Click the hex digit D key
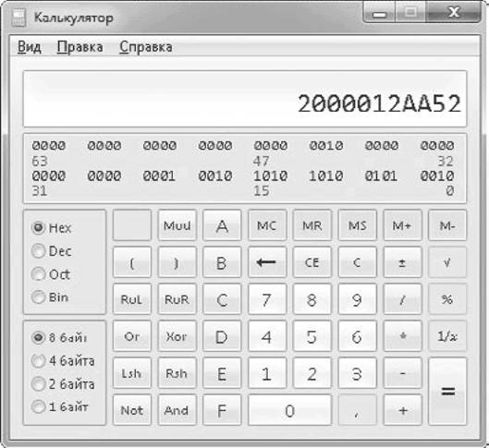Image resolution: width=489 pixels, height=448 pixels. (222, 336)
